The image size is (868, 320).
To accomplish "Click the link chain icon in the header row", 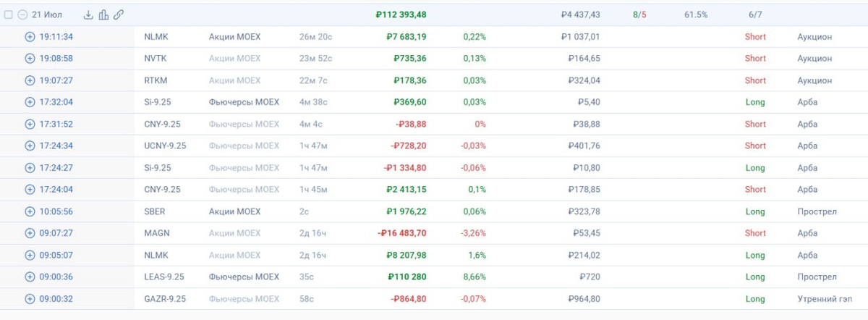I will point(118,14).
